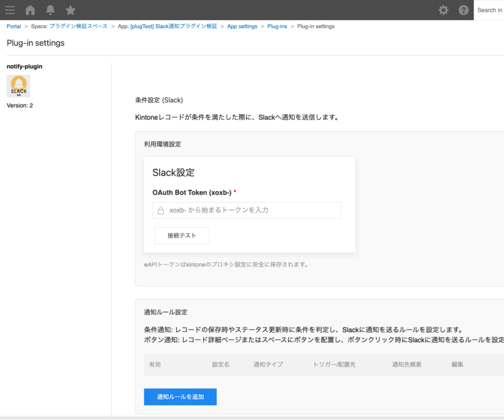Open the hamburger navigation menu
504x420 pixels.
coord(10,10)
